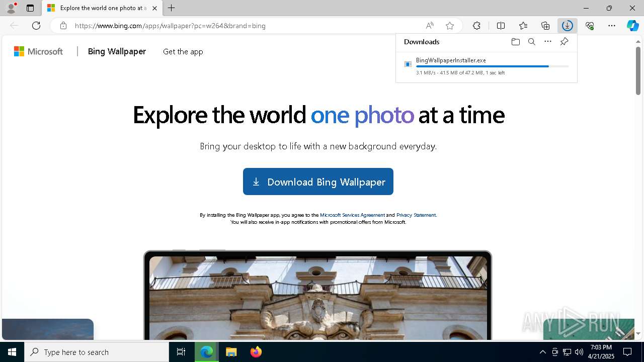Open a new tab with plus button
The height and width of the screenshot is (362, 644).
pos(172,8)
